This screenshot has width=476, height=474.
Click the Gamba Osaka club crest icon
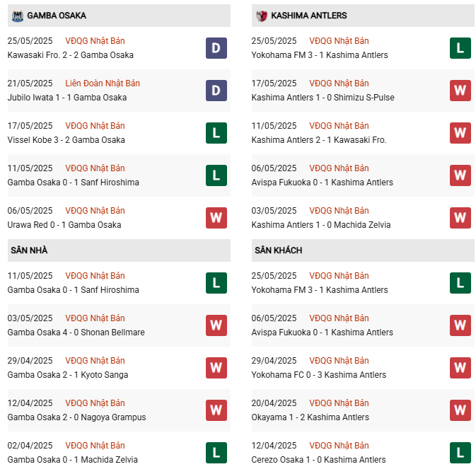point(18,16)
